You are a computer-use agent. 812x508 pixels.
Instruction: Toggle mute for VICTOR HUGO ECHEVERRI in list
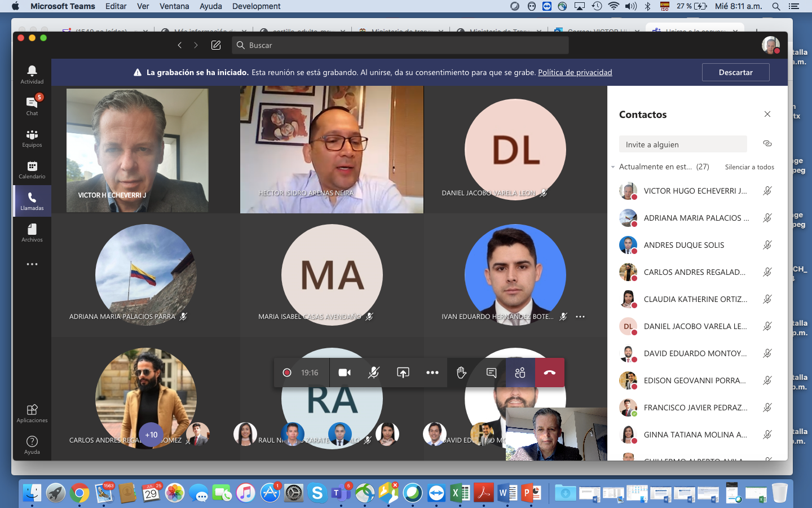(767, 191)
